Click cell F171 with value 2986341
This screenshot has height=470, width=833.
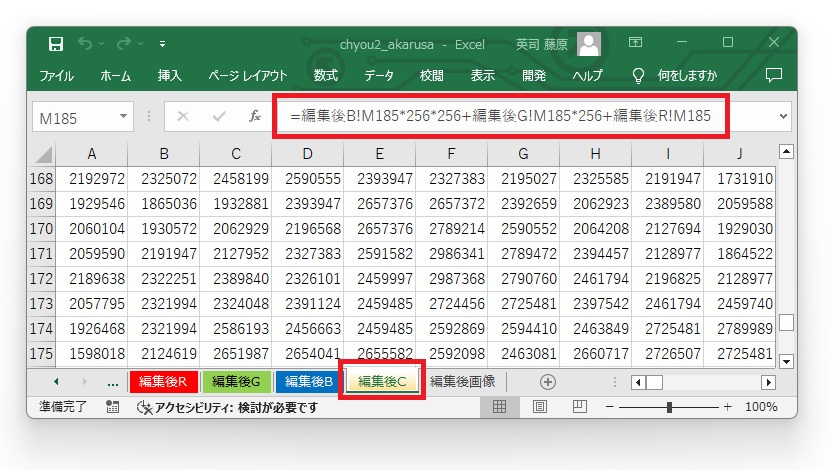452,254
